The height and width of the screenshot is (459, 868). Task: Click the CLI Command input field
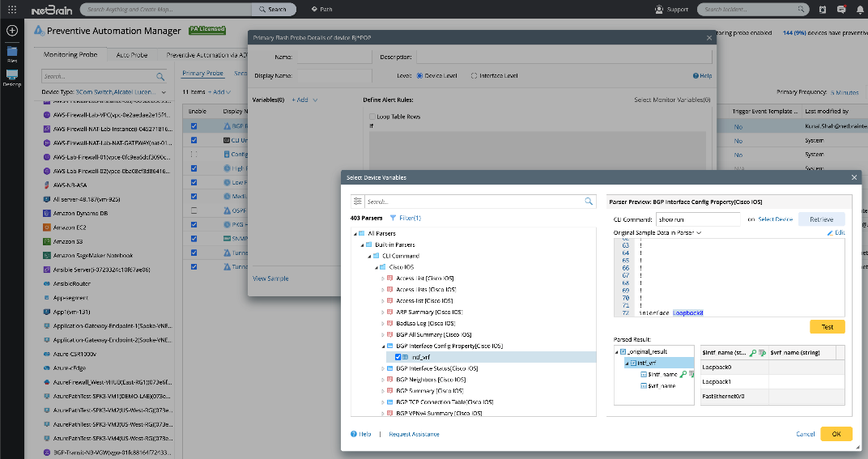click(x=698, y=219)
